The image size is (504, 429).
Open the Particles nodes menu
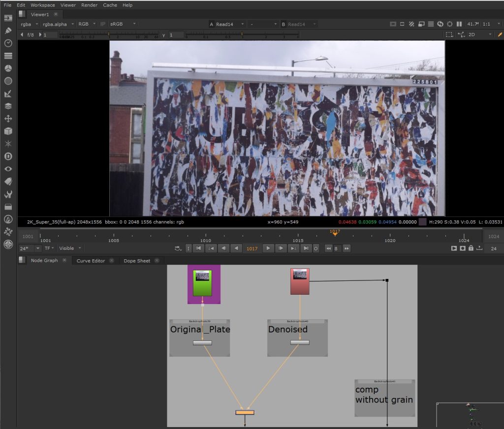[8, 144]
